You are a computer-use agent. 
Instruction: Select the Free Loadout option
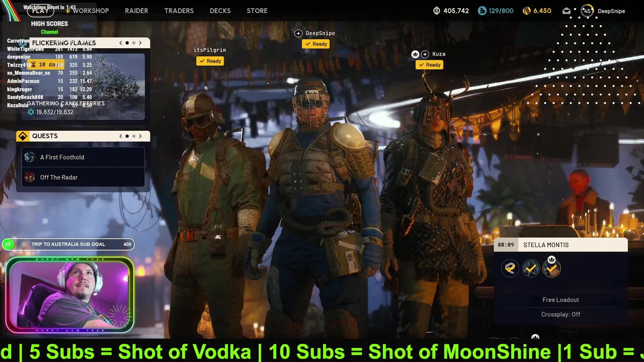(560, 300)
